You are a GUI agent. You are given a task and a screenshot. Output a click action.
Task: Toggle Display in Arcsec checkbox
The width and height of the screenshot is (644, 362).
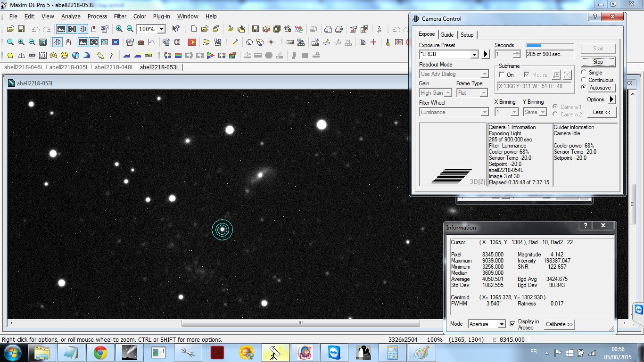pos(512,324)
